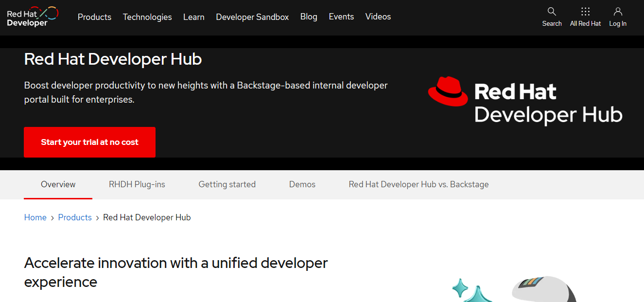
Task: Open the Blog navigation link
Action: point(309,17)
